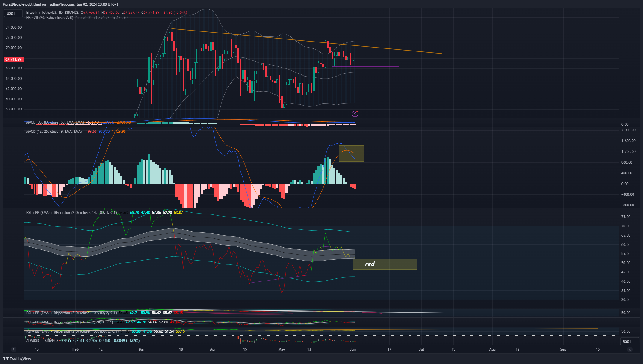Click the 58,000.00 price axis label
Screen dimensions: 643x364
[x=14, y=109]
